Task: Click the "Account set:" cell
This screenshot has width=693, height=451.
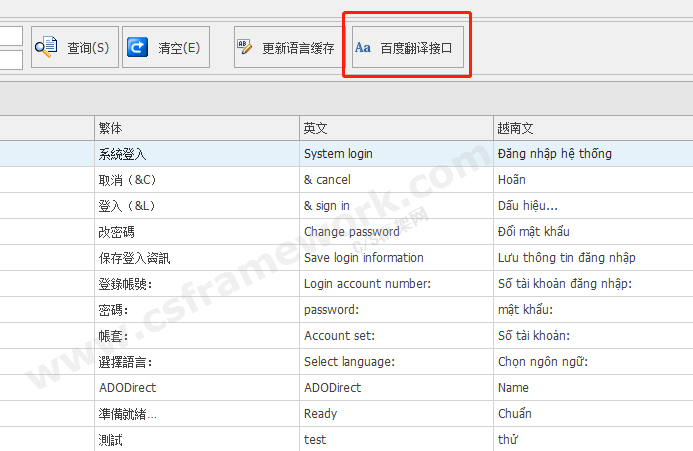Action: point(339,336)
